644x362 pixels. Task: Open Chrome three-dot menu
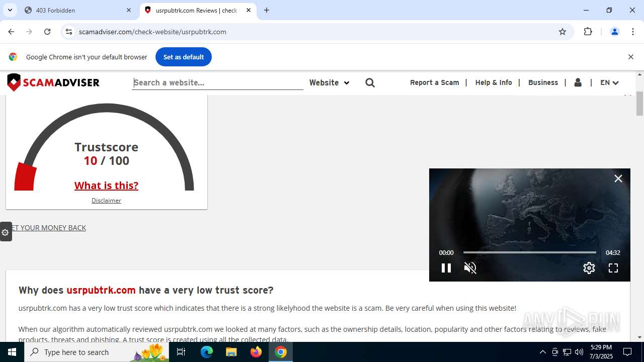coord(633,32)
